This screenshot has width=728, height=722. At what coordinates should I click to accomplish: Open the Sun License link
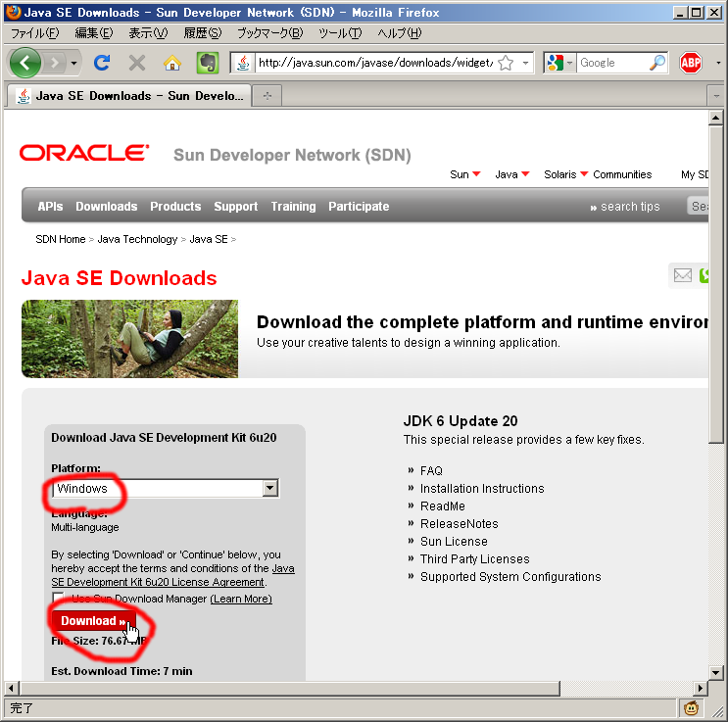click(x=454, y=542)
